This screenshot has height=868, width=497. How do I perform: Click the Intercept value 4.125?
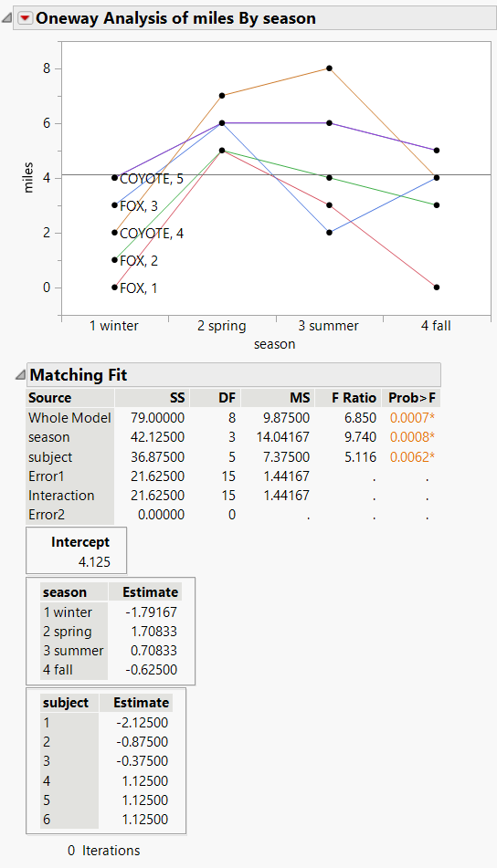pyautogui.click(x=94, y=562)
